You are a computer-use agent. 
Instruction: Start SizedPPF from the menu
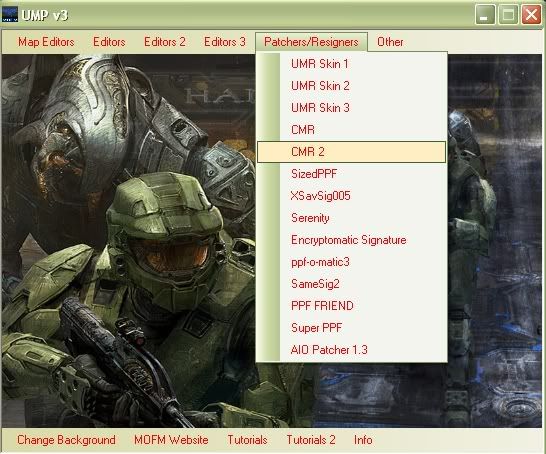pyautogui.click(x=351, y=174)
